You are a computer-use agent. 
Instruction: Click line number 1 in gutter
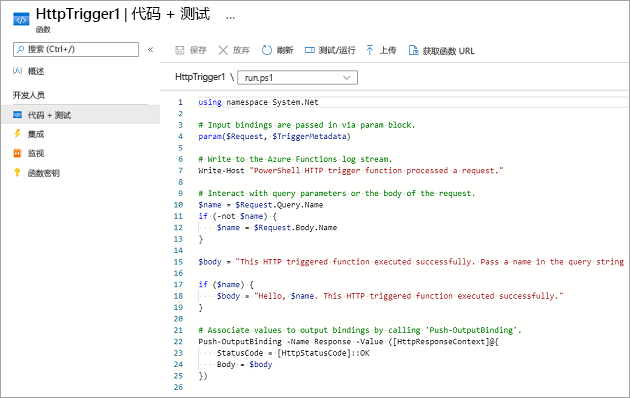pyautogui.click(x=180, y=102)
